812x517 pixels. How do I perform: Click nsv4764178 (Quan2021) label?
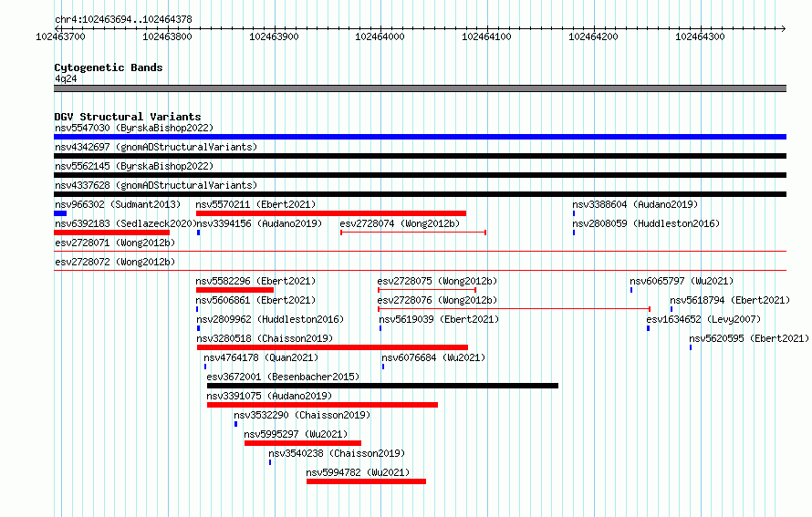click(x=261, y=357)
